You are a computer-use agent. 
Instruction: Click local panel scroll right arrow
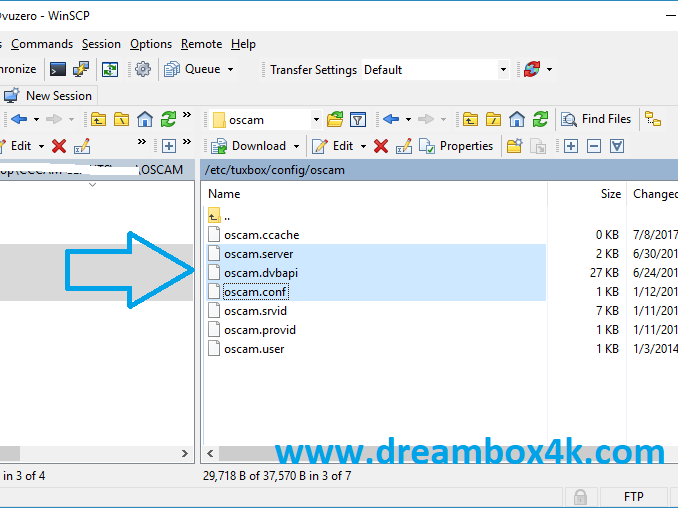[x=185, y=454]
